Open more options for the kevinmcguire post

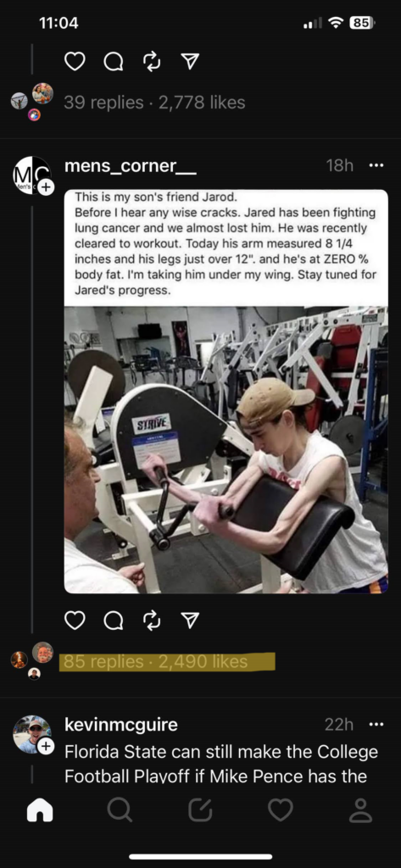(x=376, y=724)
